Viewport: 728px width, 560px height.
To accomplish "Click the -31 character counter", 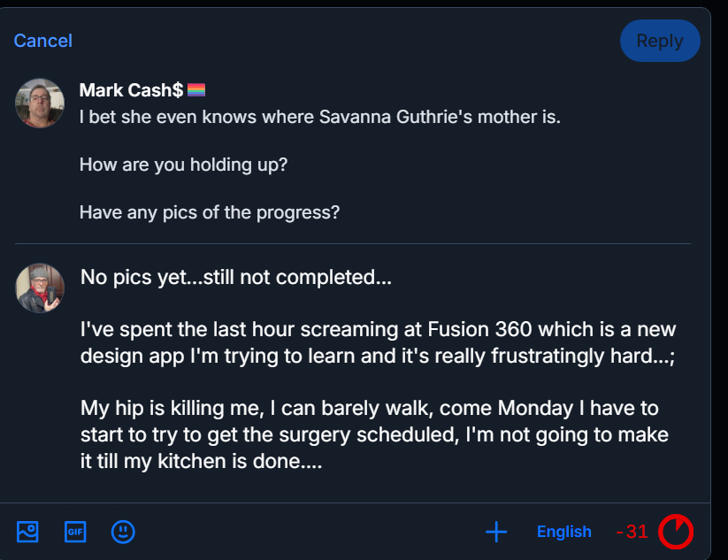I will tap(632, 532).
